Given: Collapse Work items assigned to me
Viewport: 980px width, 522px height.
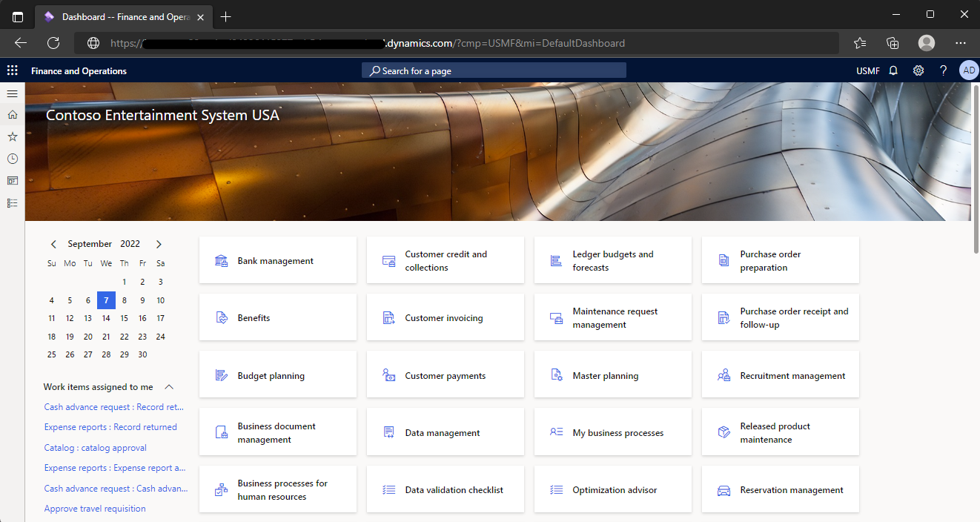Looking at the screenshot, I should [x=169, y=387].
